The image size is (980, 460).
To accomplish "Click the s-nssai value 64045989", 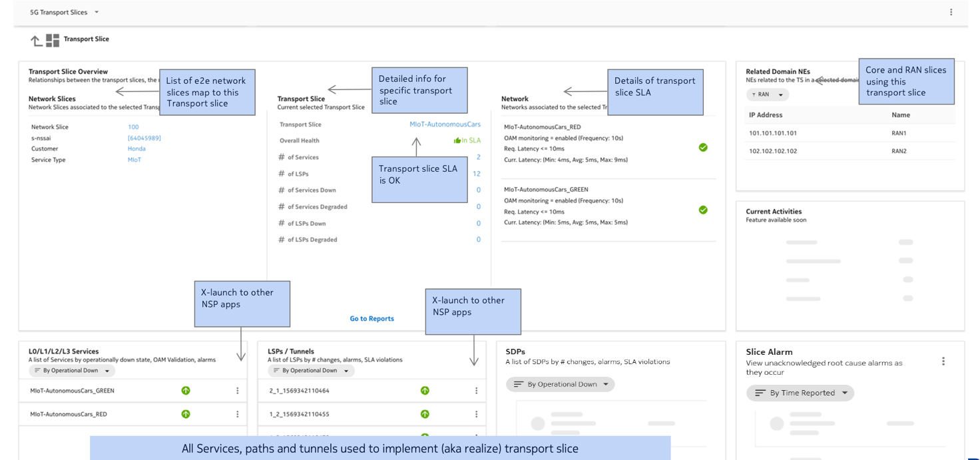I will click(x=144, y=138).
